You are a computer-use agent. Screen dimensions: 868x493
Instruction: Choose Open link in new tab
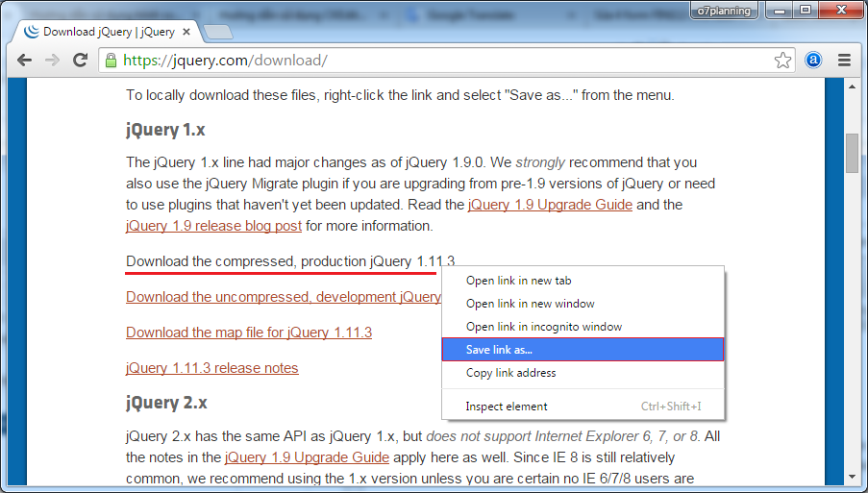(x=583, y=281)
